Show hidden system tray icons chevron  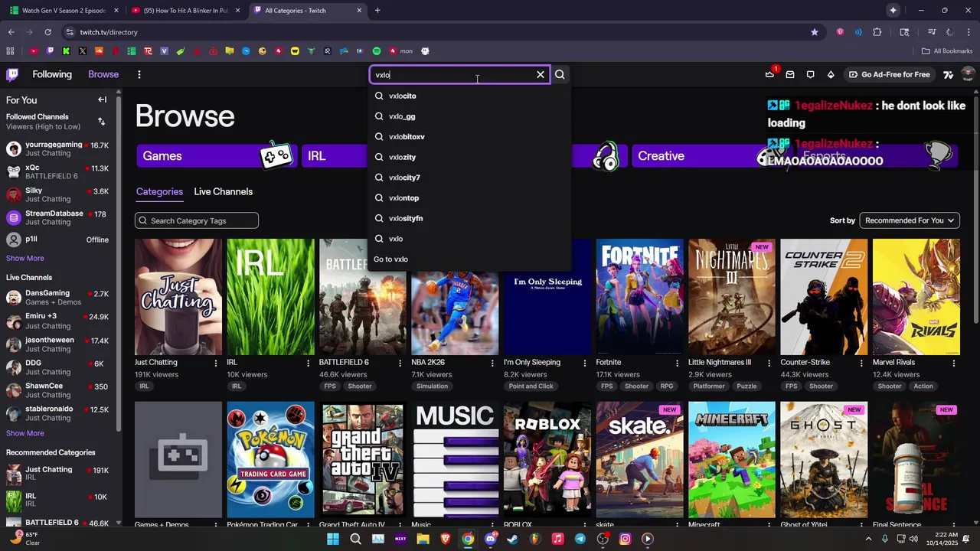[868, 539]
